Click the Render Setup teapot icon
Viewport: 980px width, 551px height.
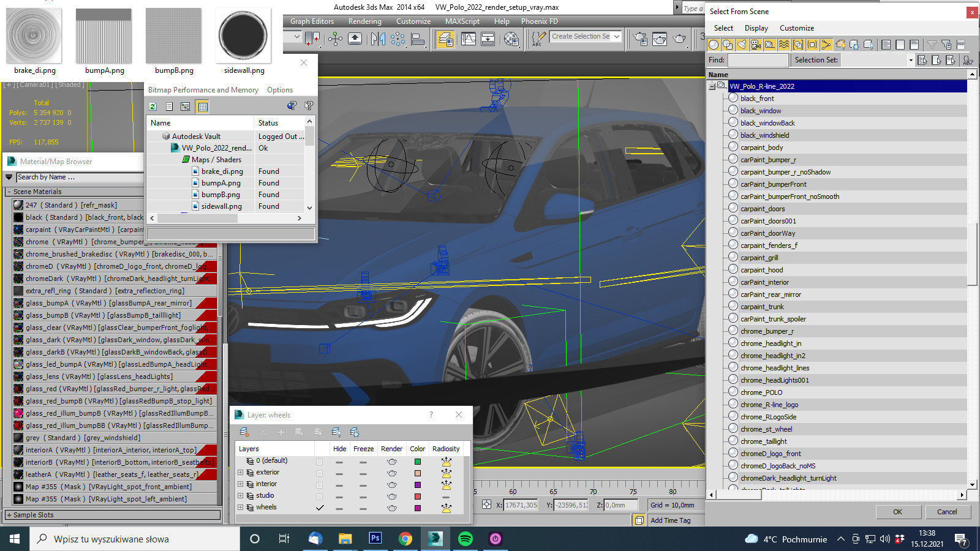[x=641, y=39]
